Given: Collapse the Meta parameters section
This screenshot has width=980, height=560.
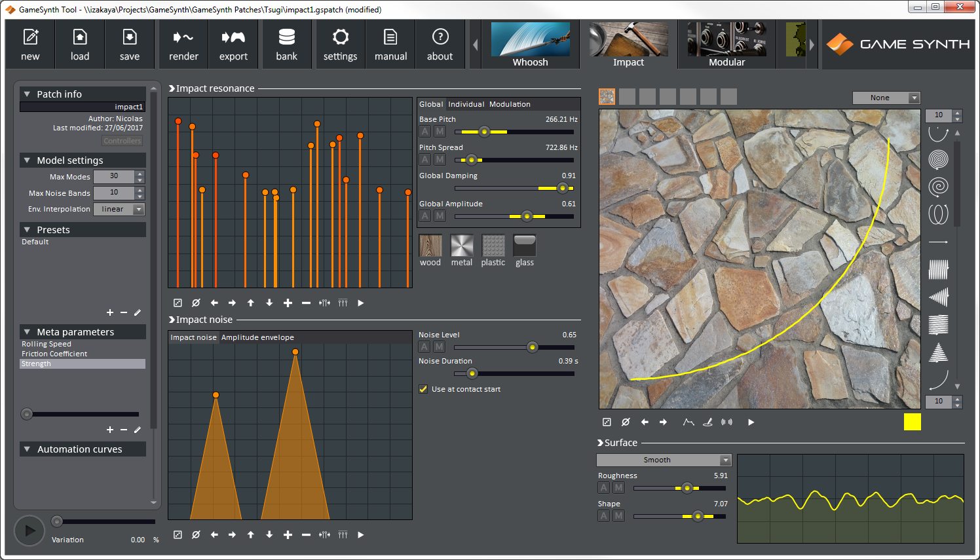Looking at the screenshot, I should (x=27, y=332).
